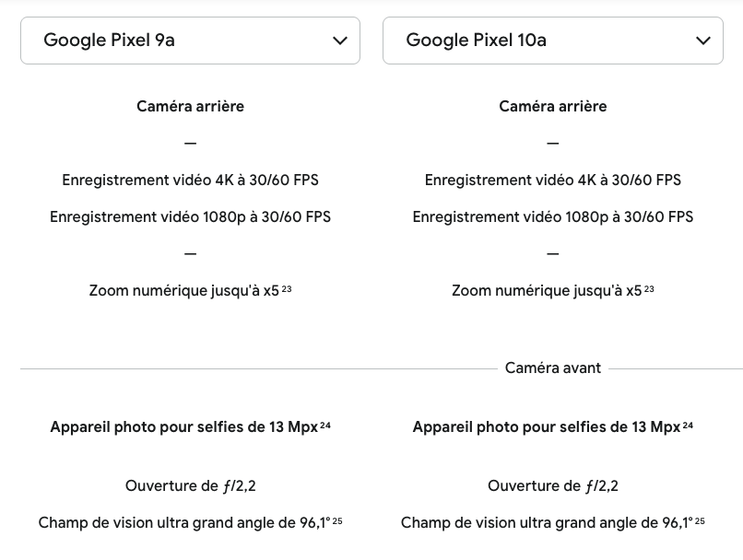
Task: Open footnote 24 on Pixel 10a selfie camera spec
Action: (689, 423)
